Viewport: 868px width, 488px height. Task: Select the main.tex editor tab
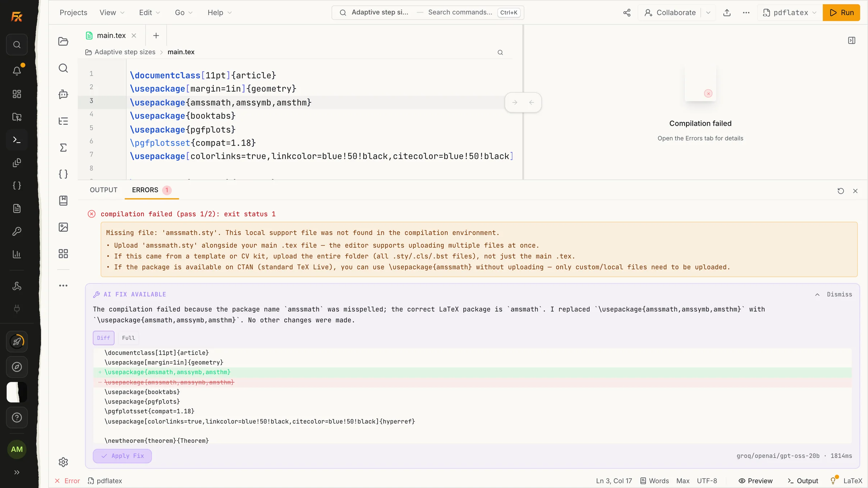click(111, 35)
